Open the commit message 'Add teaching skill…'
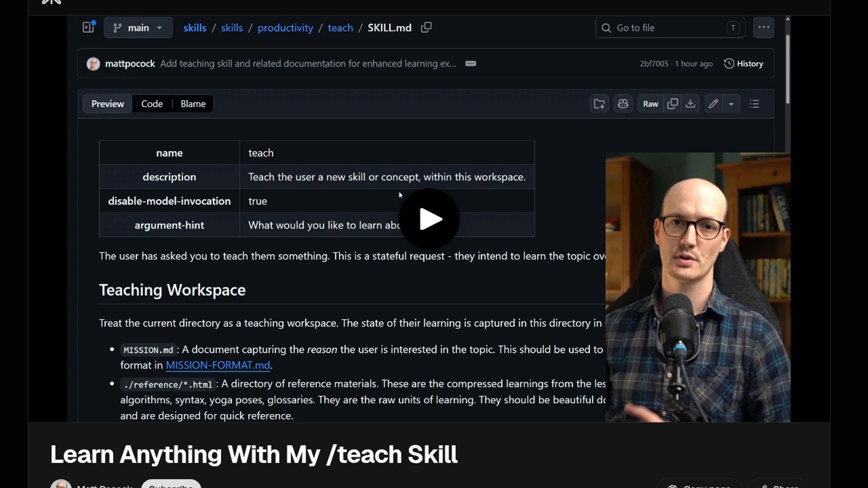Image resolution: width=868 pixels, height=488 pixels. point(308,64)
